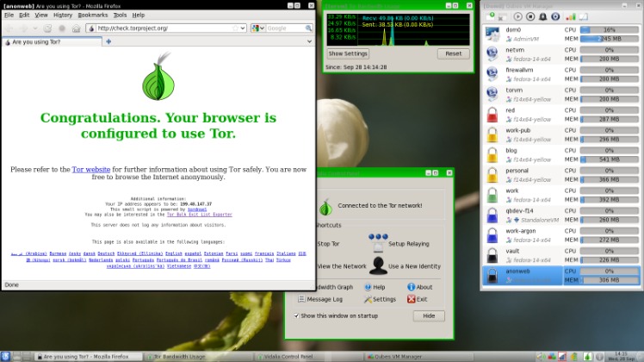This screenshot has width=644, height=362.
Task: Open the search engine selector dropdown
Action: point(258,28)
